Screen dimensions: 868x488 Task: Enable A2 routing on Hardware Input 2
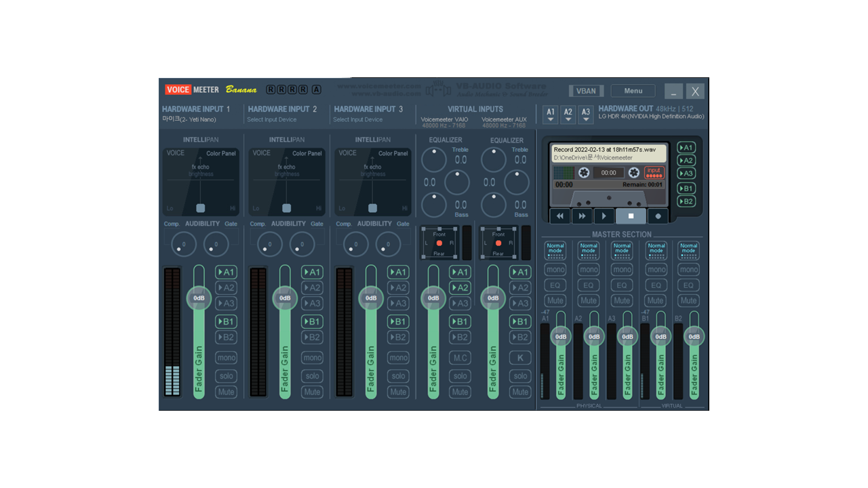point(312,287)
